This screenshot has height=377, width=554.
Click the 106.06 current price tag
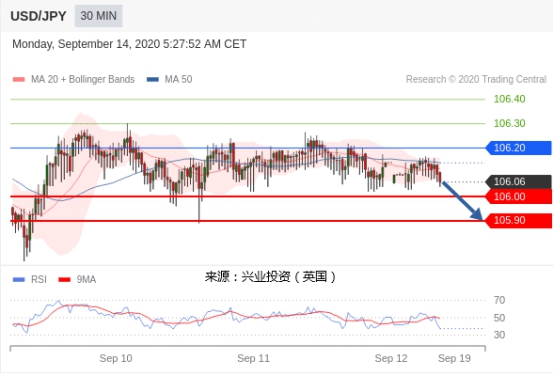(x=519, y=182)
